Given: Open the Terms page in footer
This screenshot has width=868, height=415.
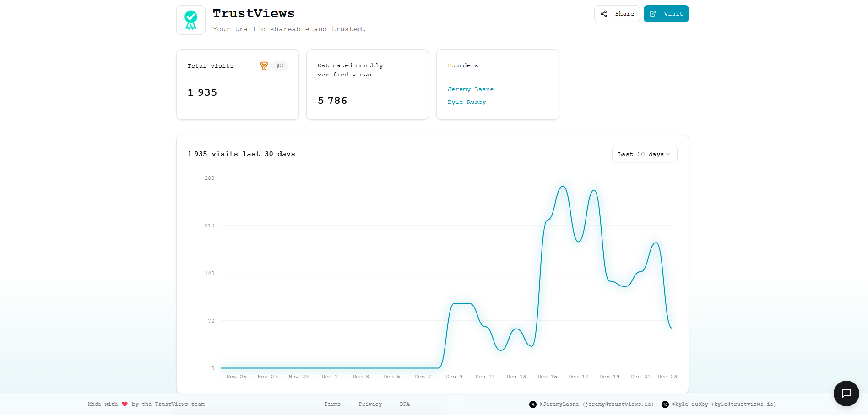Looking at the screenshot, I should [x=332, y=404].
